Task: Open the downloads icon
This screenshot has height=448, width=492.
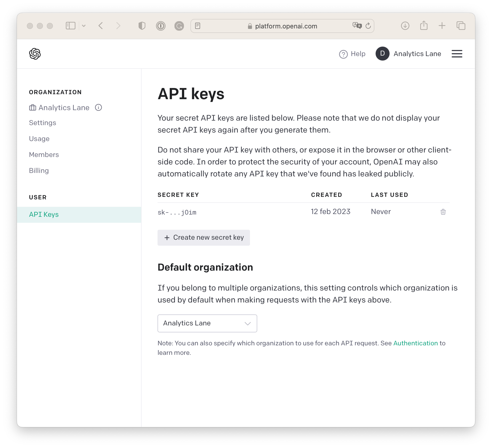Action: [405, 26]
